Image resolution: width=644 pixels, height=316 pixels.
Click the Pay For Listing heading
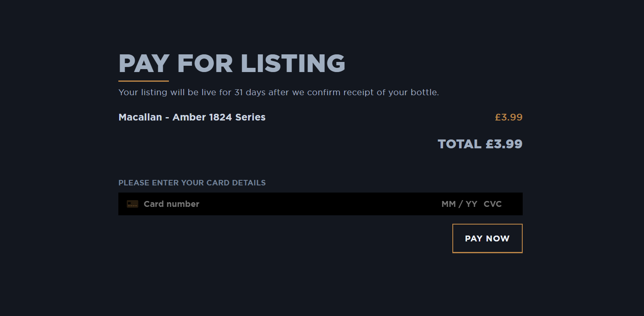pyautogui.click(x=232, y=64)
